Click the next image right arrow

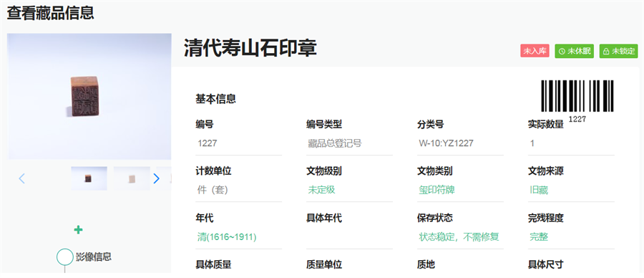(156, 178)
